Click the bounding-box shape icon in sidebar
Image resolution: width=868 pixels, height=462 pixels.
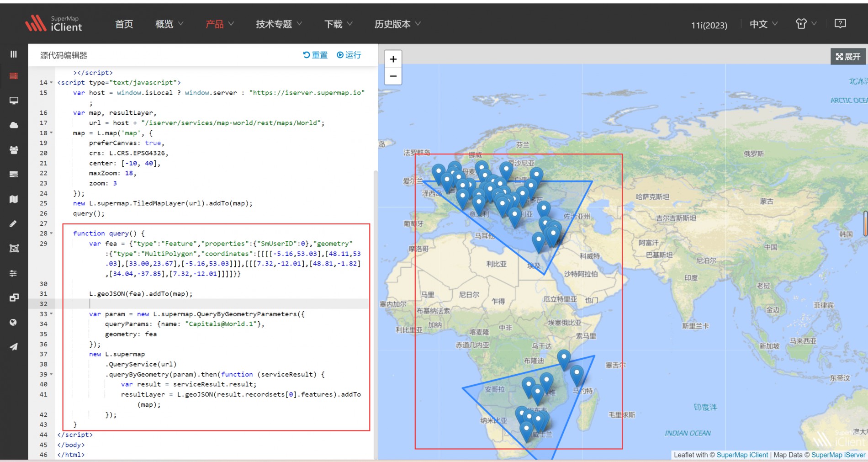[x=14, y=248]
